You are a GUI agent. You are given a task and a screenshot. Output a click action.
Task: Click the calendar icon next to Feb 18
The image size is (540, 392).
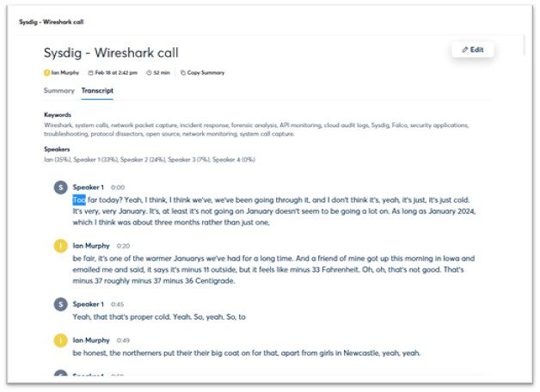click(x=90, y=72)
